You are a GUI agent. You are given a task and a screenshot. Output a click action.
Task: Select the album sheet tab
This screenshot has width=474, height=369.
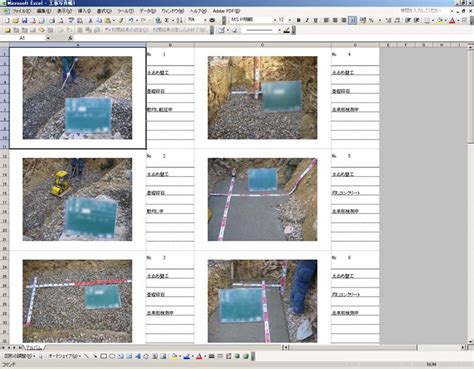34,347
